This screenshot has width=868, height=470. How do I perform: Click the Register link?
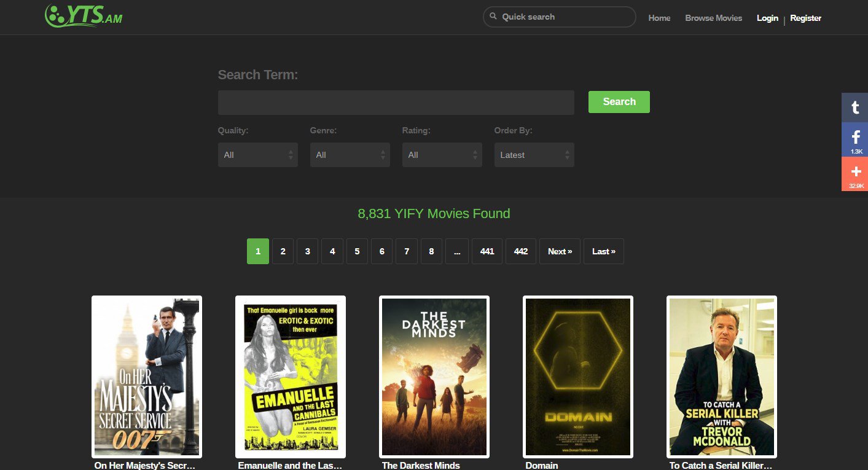(805, 18)
